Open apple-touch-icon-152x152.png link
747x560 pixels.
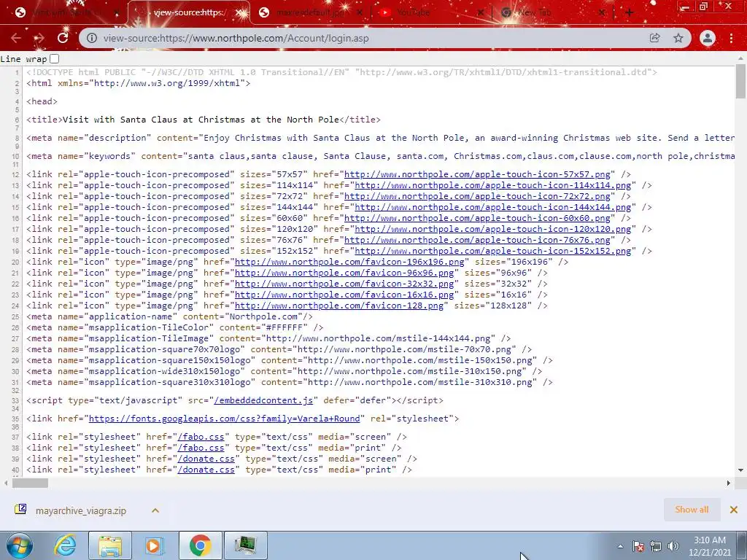pyautogui.click(x=492, y=251)
